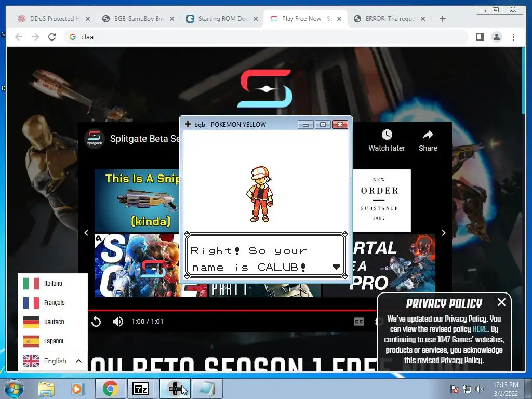The image size is (532, 399).
Task: Show previous suggested videos arrow
Action: point(86,233)
